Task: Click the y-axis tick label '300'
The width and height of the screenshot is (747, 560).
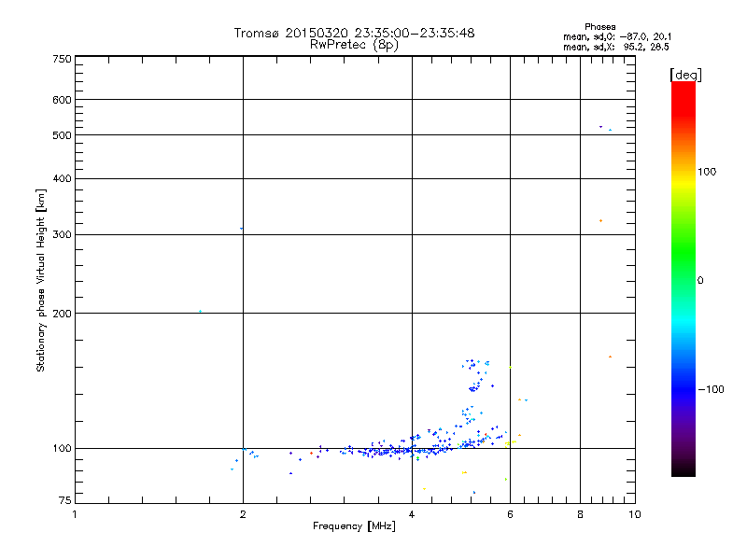Action: 62,235
